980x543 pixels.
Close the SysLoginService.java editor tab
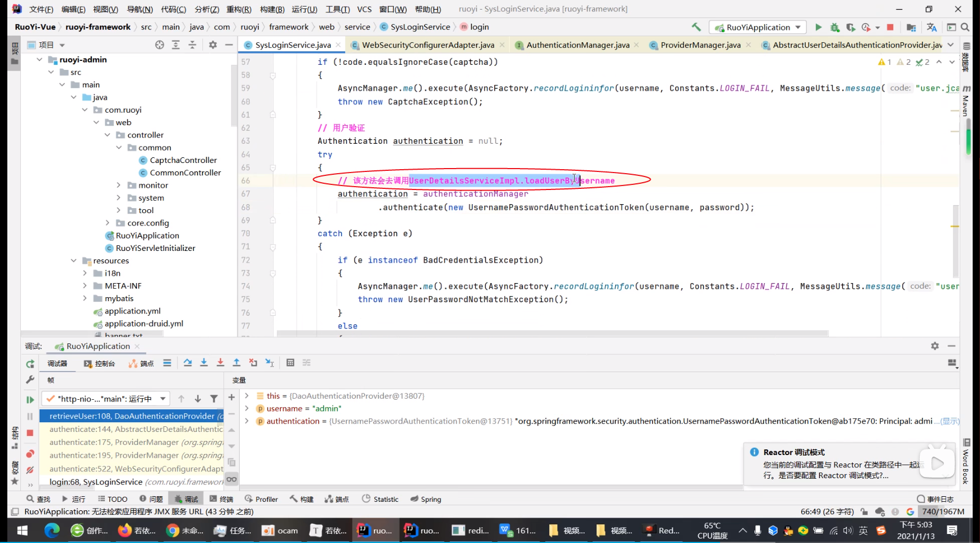click(338, 45)
